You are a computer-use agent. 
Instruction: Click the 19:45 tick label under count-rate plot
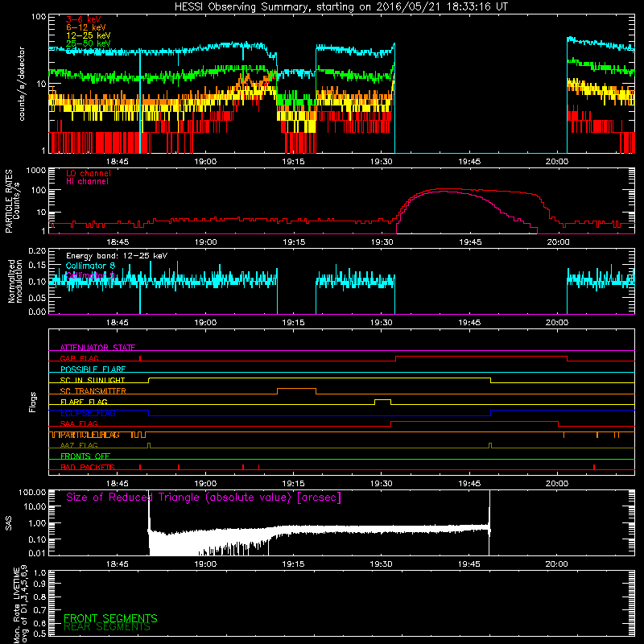click(x=469, y=162)
